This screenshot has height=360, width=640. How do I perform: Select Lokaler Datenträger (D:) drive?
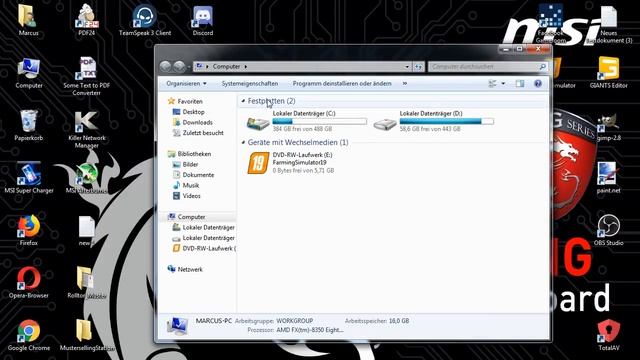pyautogui.click(x=433, y=121)
